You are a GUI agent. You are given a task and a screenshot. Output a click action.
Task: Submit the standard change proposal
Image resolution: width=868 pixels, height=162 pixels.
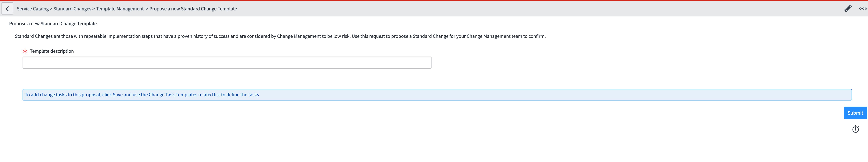coord(855,113)
